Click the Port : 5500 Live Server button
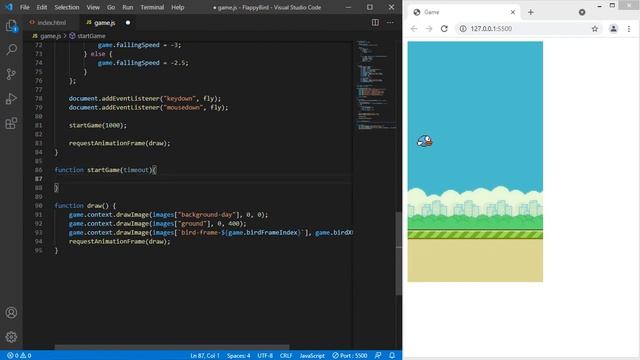The image size is (640, 360). point(349,356)
